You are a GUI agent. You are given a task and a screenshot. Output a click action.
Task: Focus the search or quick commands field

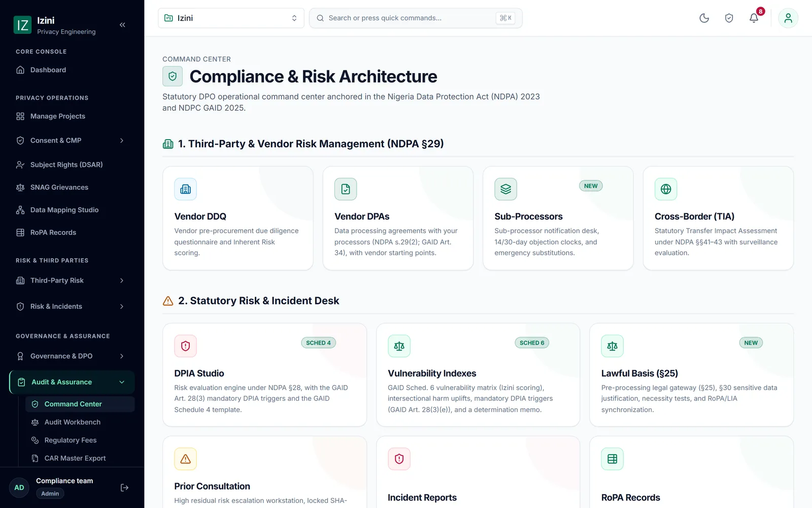(x=416, y=18)
